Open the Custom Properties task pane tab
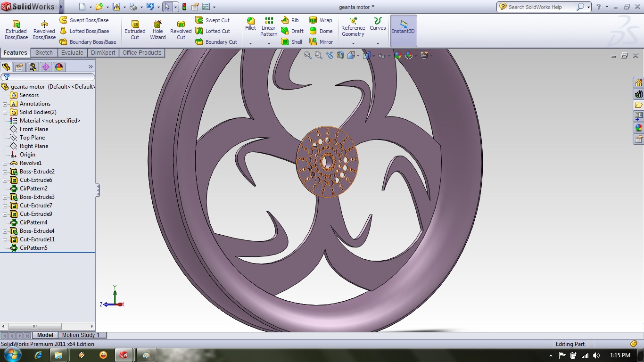Image resolution: width=644 pixels, height=362 pixels. point(639,139)
